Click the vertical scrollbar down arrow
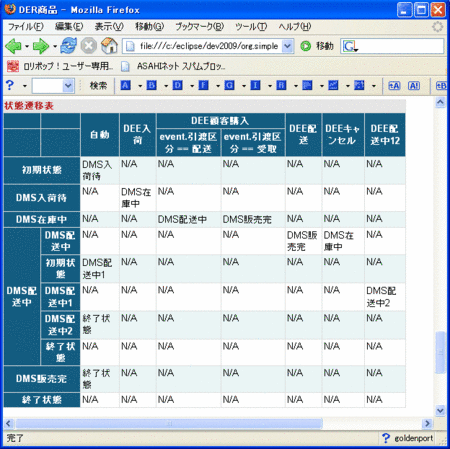 tap(440, 411)
